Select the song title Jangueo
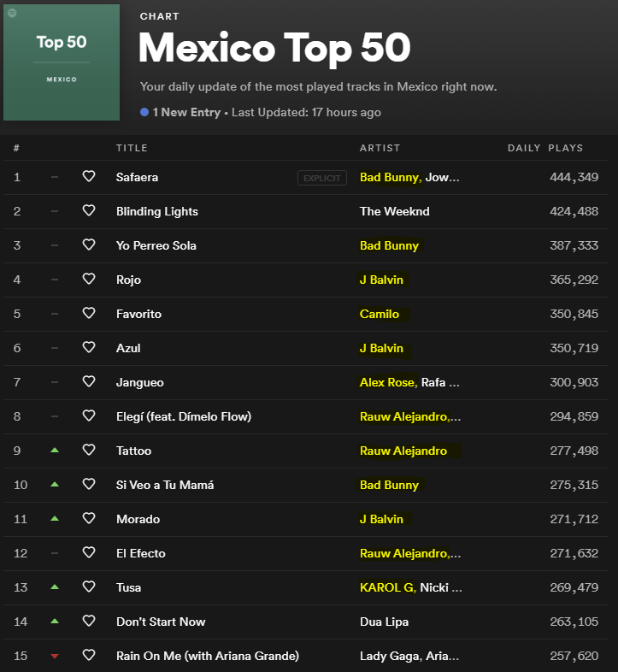Screen dimensions: 618x672 click(139, 382)
